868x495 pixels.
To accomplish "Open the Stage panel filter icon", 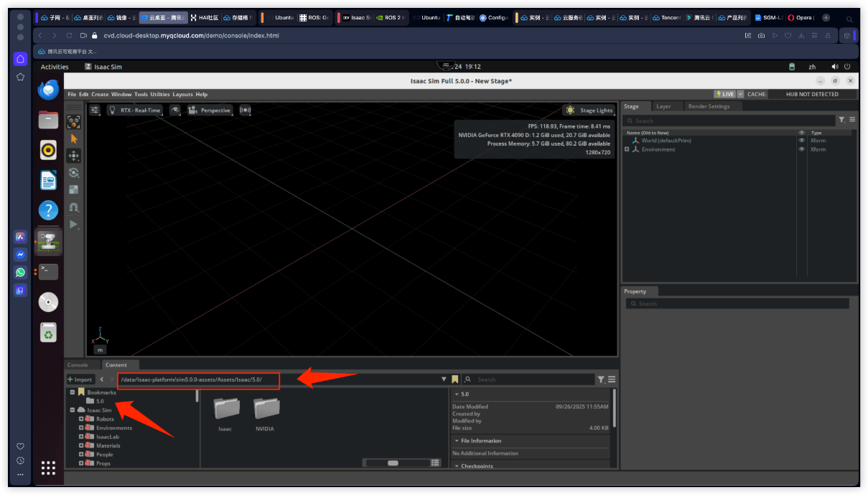I will pyautogui.click(x=841, y=121).
